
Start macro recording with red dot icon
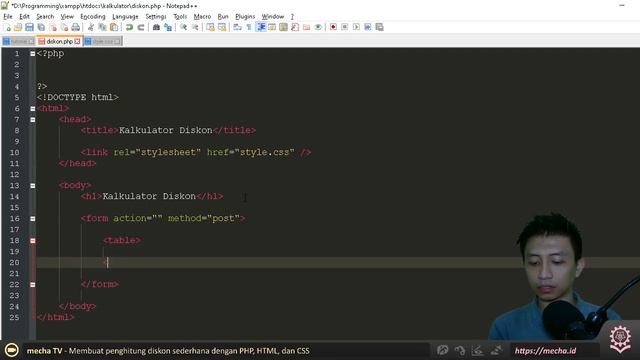[333, 27]
